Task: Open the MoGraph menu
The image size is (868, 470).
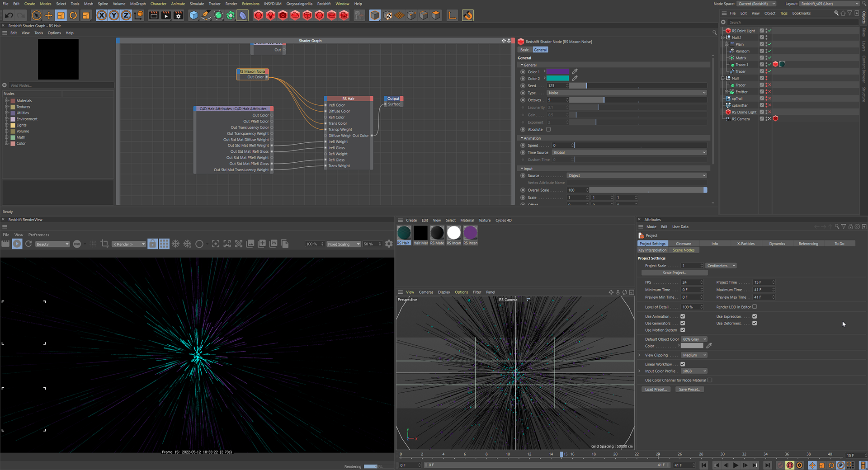Action: pos(138,4)
